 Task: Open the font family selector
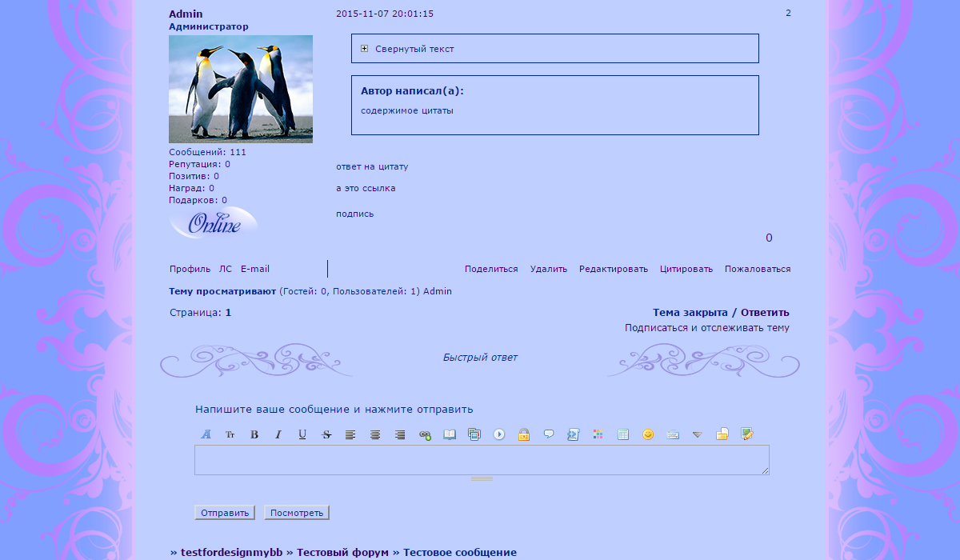pos(206,434)
